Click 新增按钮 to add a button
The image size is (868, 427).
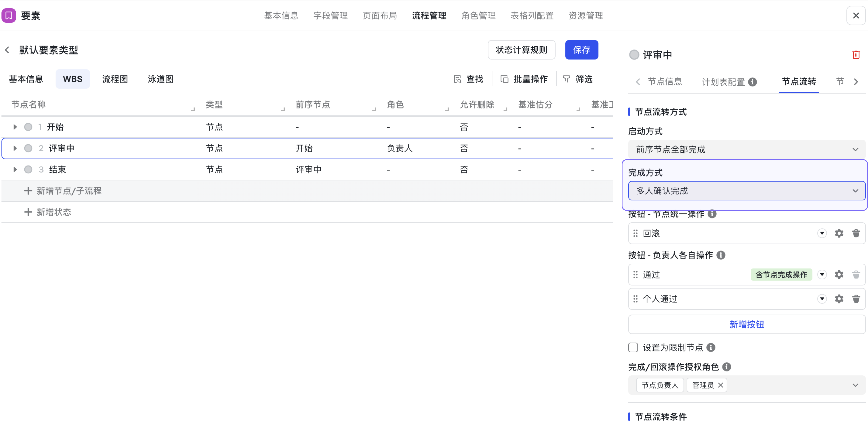[x=747, y=325]
